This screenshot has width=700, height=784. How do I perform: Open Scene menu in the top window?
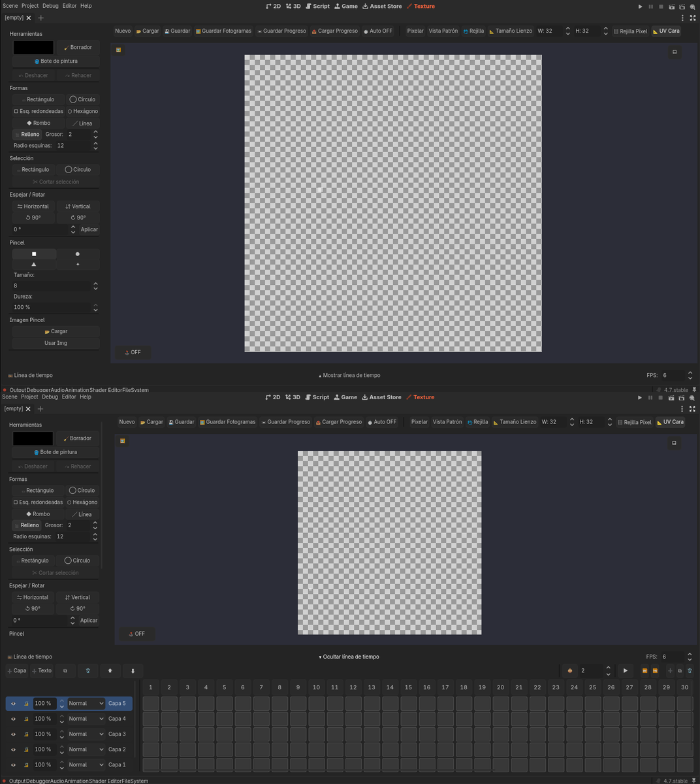[10, 6]
